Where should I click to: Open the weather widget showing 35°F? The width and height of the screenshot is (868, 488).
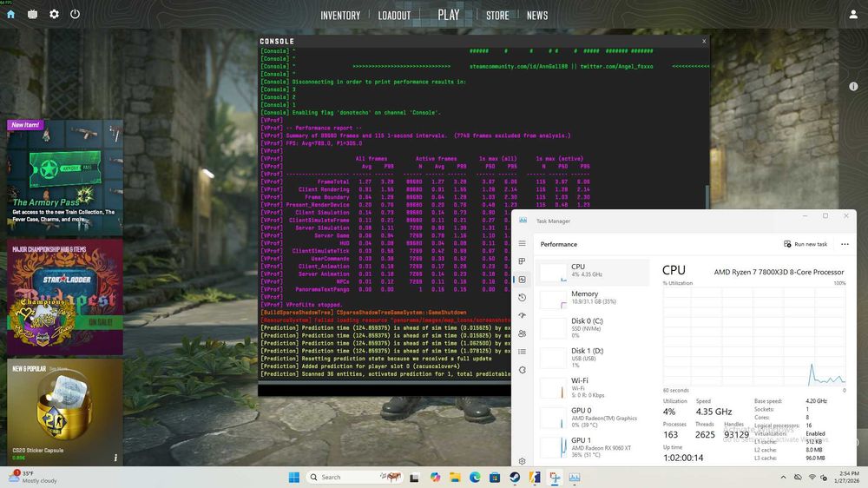33,477
